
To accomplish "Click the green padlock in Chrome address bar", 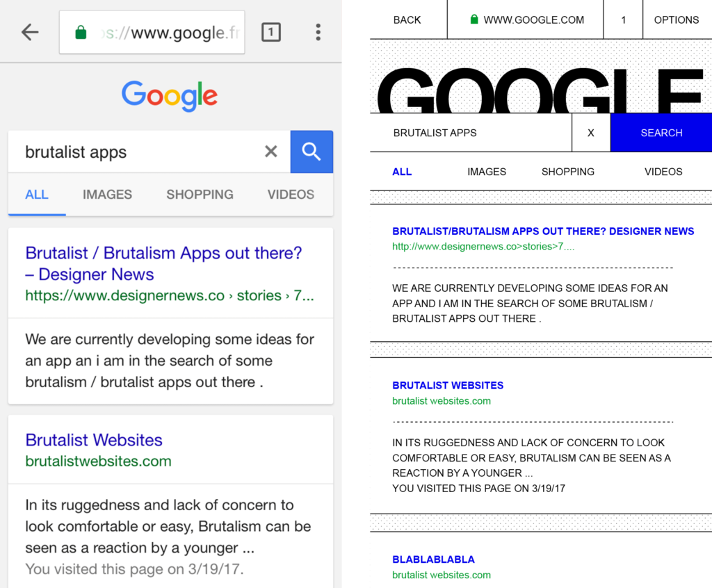I will [x=81, y=33].
